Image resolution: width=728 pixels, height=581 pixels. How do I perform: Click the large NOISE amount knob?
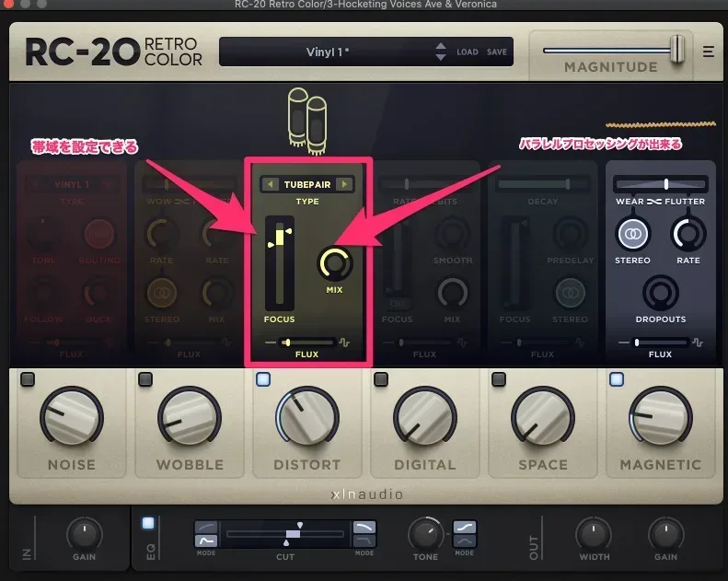(72, 416)
